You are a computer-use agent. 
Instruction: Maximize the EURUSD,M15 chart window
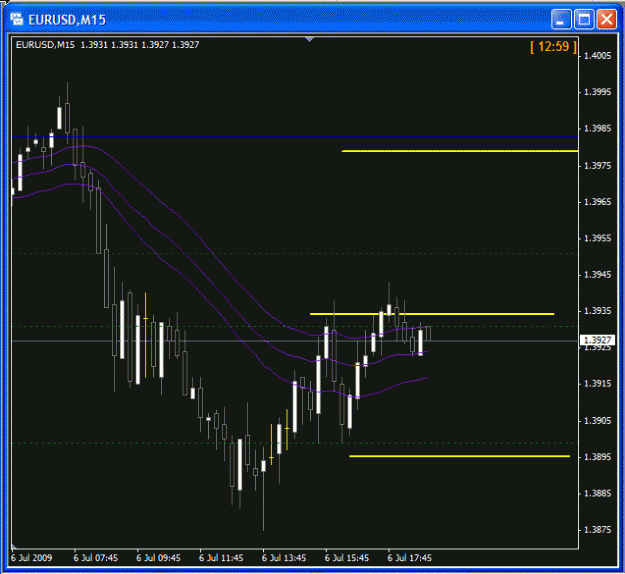point(584,19)
